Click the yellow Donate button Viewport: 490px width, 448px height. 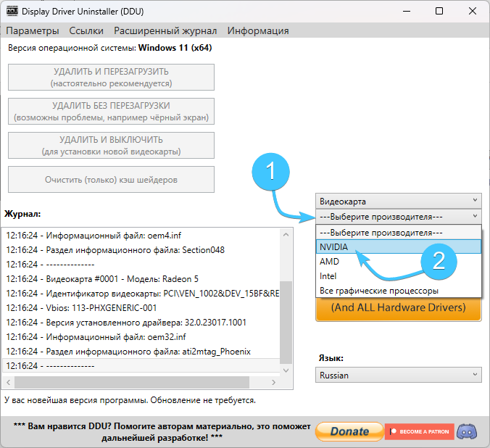(x=349, y=431)
